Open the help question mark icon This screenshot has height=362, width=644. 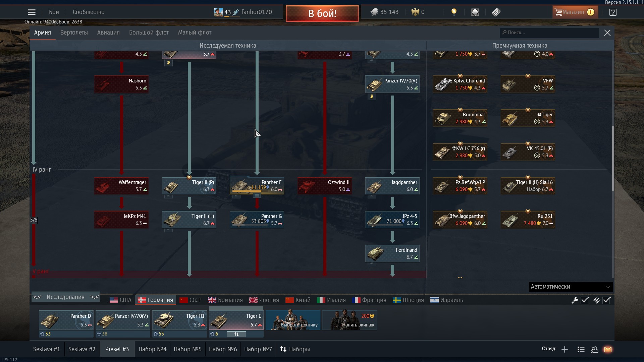click(x=613, y=12)
